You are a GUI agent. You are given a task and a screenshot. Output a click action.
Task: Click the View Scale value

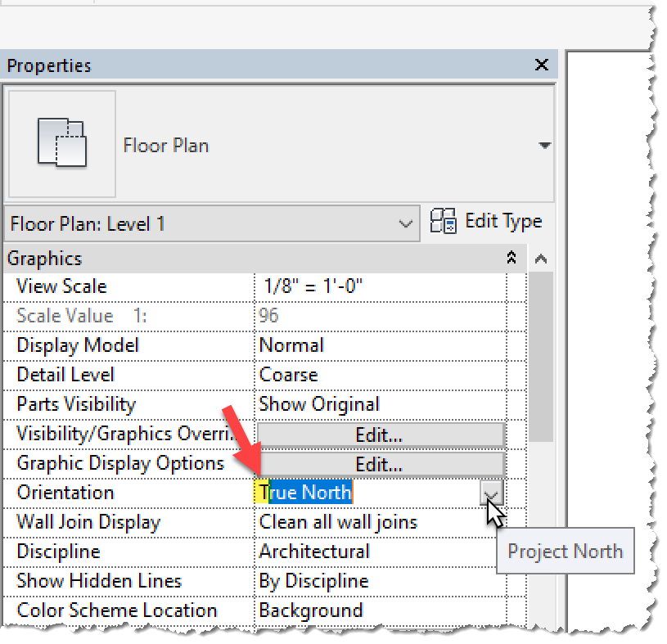[x=327, y=286]
